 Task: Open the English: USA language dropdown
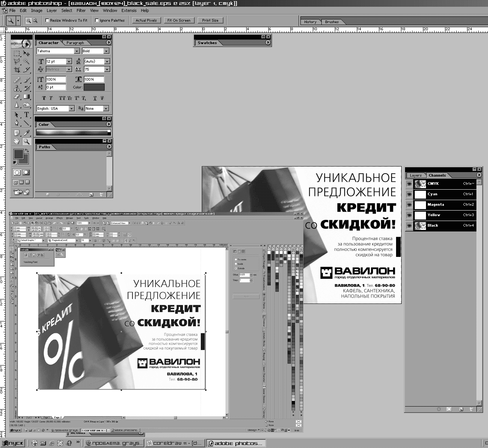point(71,108)
